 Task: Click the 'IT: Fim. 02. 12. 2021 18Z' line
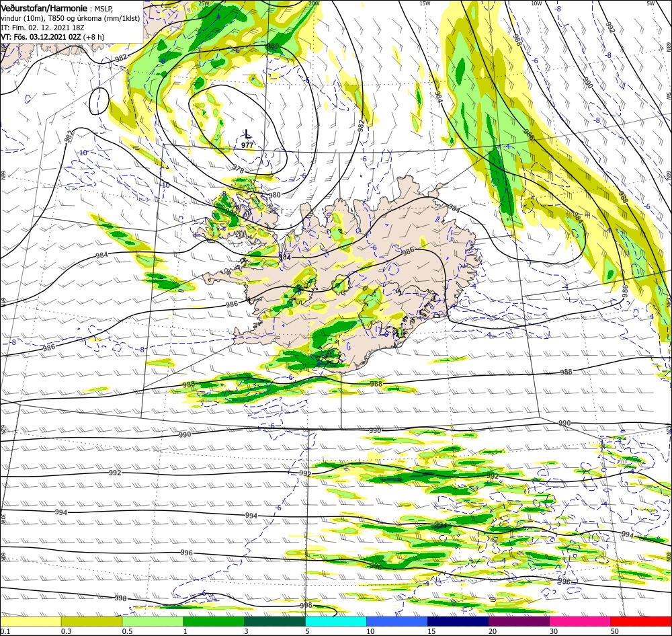pyautogui.click(x=44, y=28)
